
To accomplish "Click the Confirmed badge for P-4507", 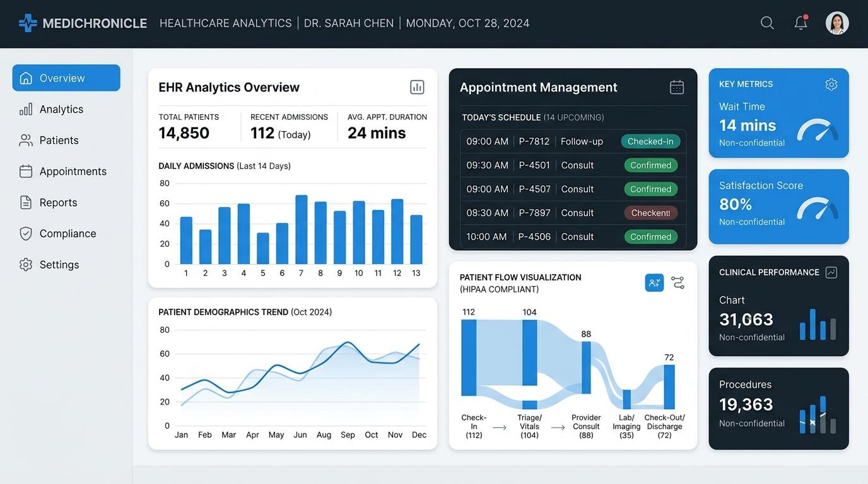I will (650, 189).
